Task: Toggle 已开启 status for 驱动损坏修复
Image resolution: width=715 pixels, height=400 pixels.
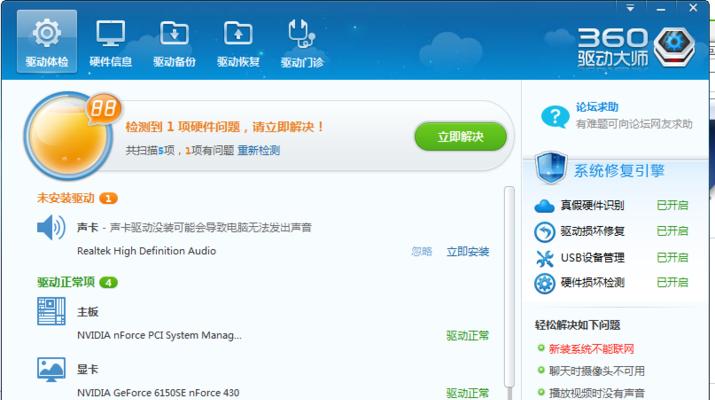Action: click(x=672, y=231)
